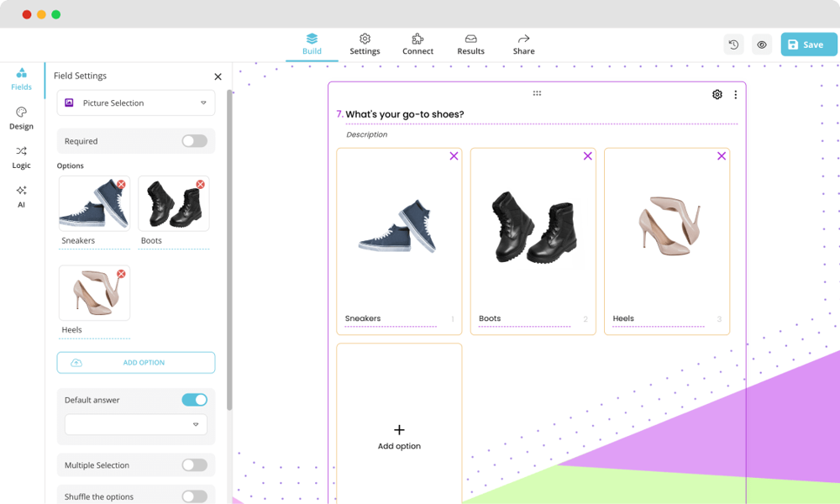Turn on Shuffle the options
The width and height of the screenshot is (840, 504).
194,496
